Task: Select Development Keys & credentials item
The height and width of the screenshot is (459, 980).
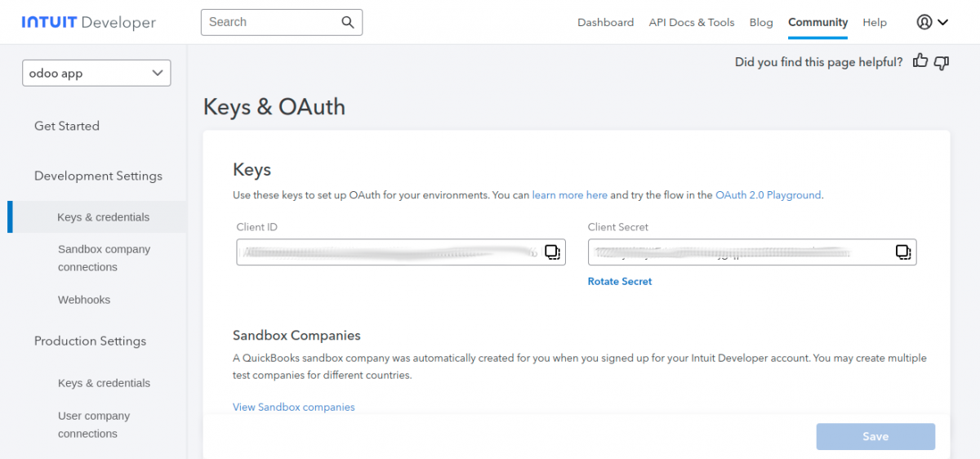Action: coord(103,217)
